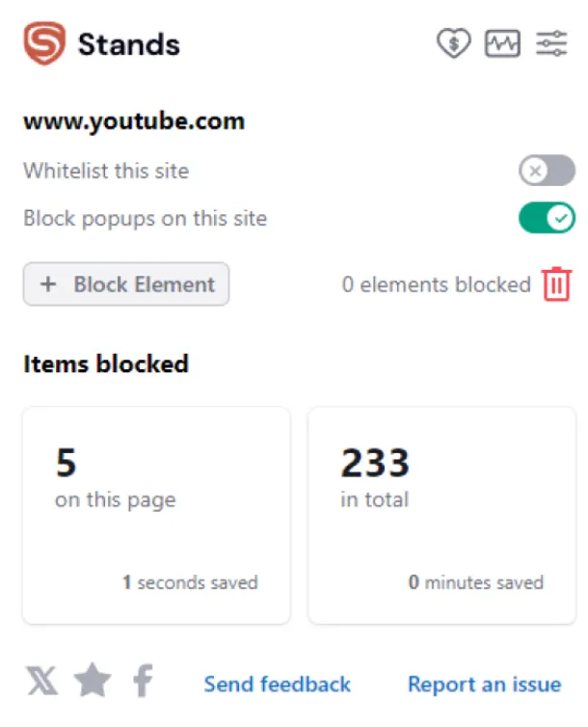This screenshot has height=727, width=588.
Task: Click the Stands shield logo
Action: 43,44
